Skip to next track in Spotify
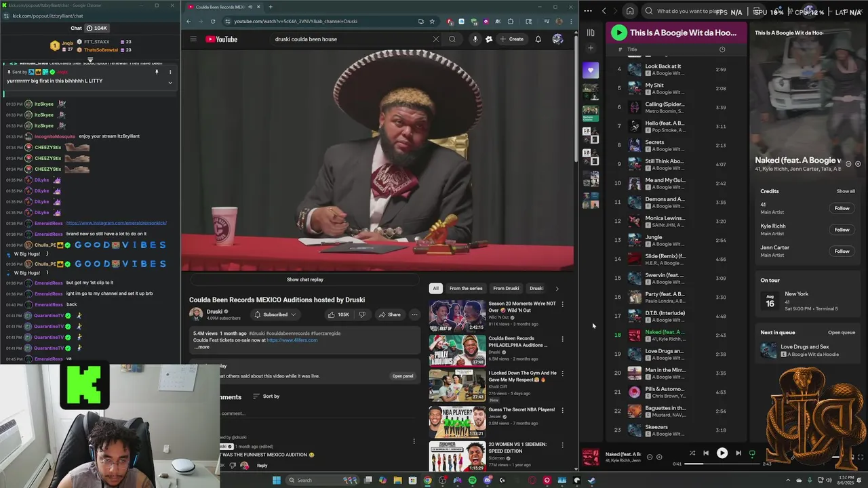The height and width of the screenshot is (488, 868). click(738, 453)
